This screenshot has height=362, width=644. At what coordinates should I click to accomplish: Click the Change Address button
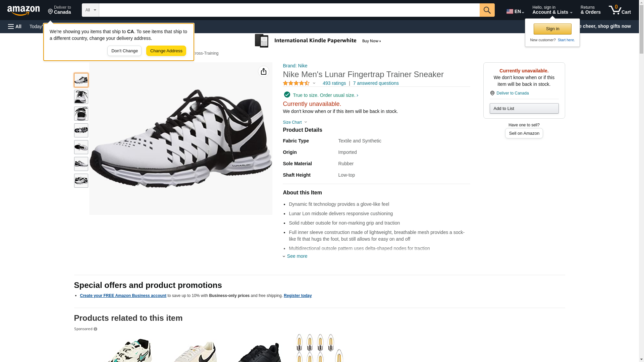166,51
